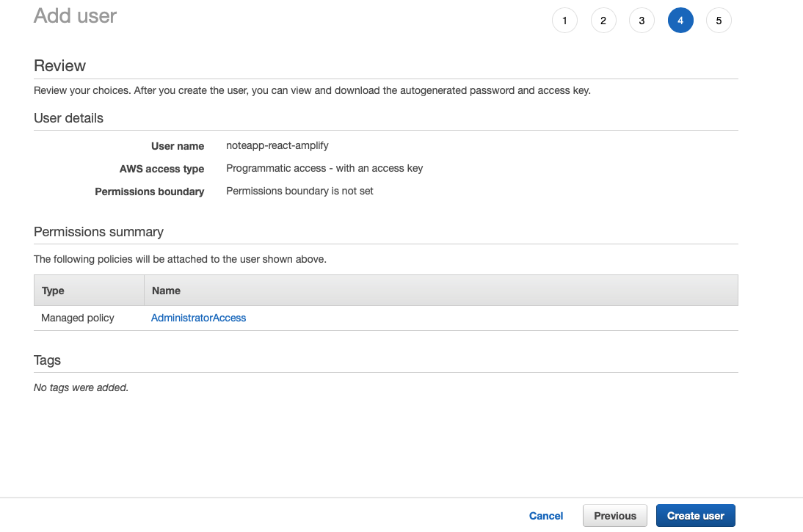Select the Tags section heading
This screenshot has height=532, width=803.
(x=47, y=360)
